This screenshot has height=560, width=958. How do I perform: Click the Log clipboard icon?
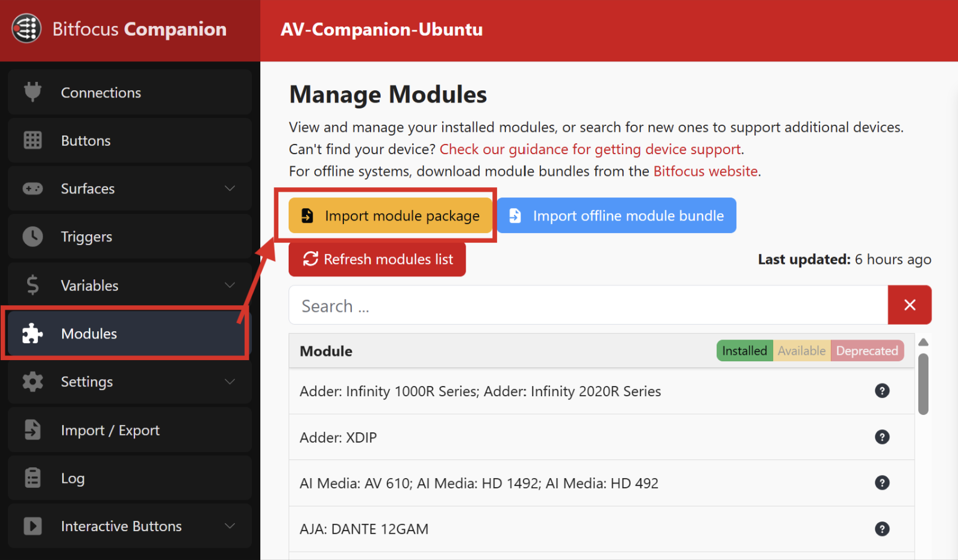point(33,478)
